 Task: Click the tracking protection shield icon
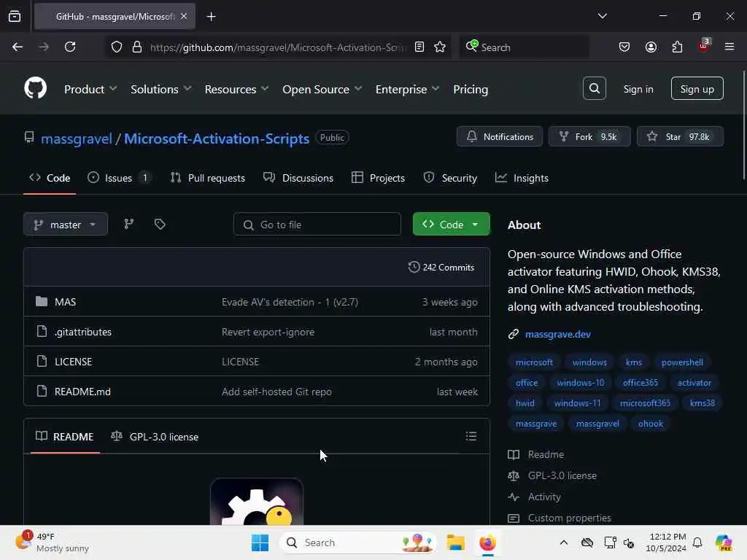pos(116,47)
